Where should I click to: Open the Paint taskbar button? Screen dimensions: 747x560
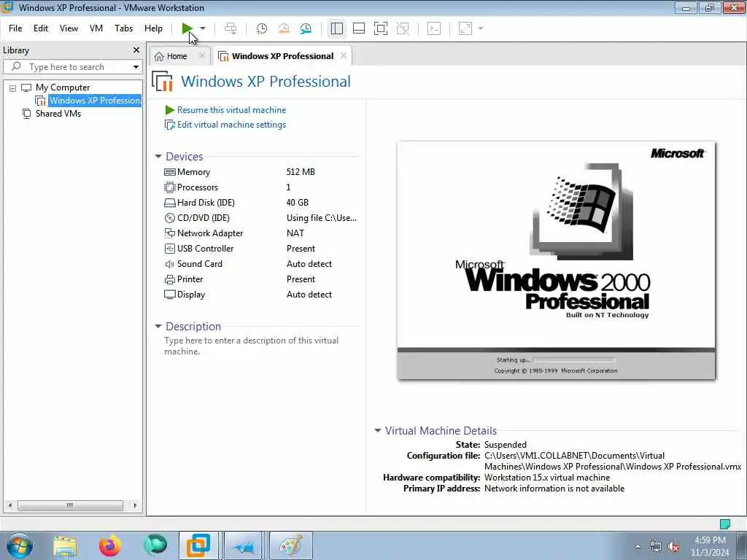tap(291, 545)
